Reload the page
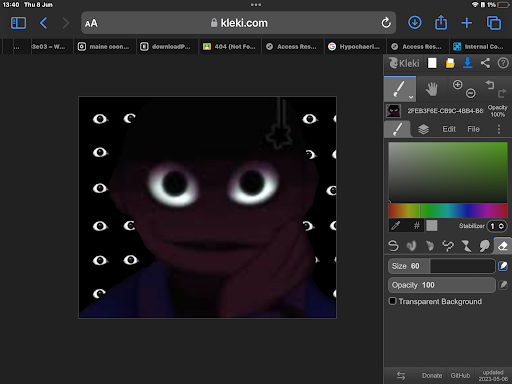512x384 pixels. point(386,23)
